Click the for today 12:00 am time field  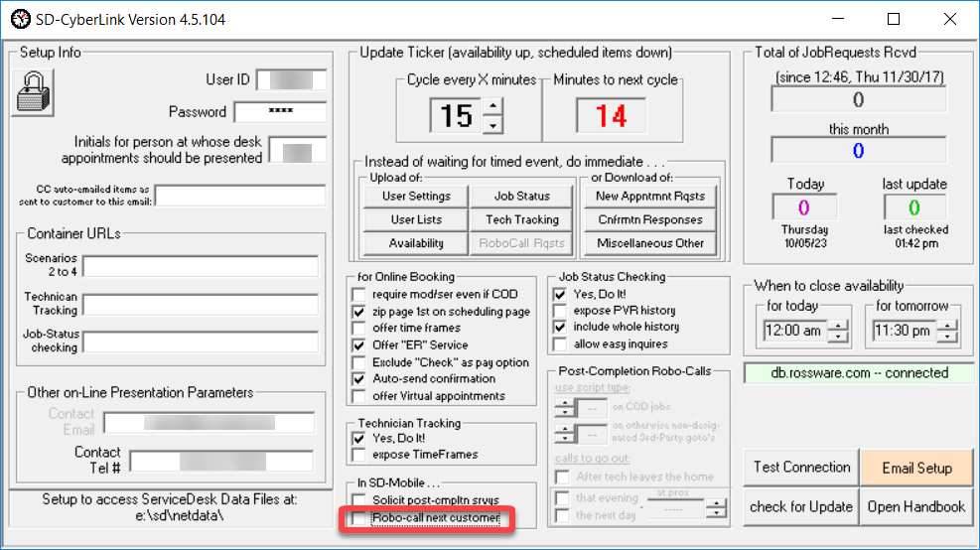[795, 331]
